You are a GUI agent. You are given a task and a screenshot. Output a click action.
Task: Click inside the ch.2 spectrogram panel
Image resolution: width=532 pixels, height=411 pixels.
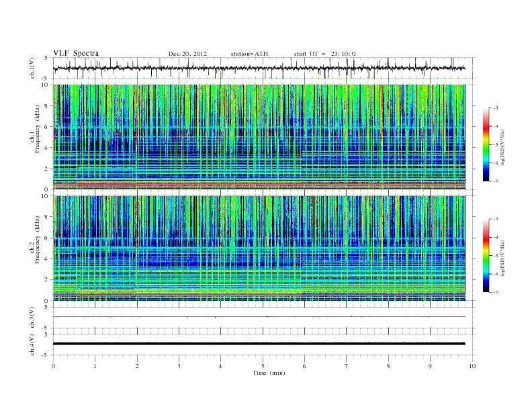point(259,248)
